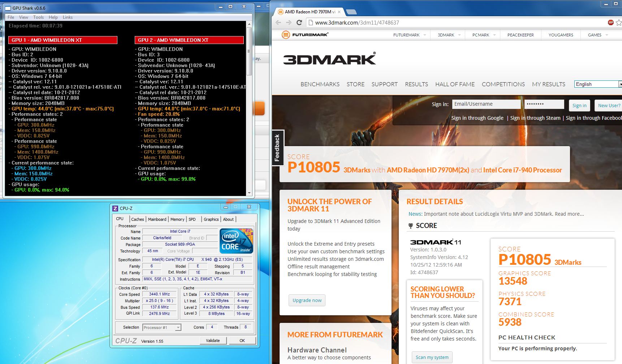622x364 pixels.
Task: Open GPU Shark View menu
Action: tap(23, 17)
